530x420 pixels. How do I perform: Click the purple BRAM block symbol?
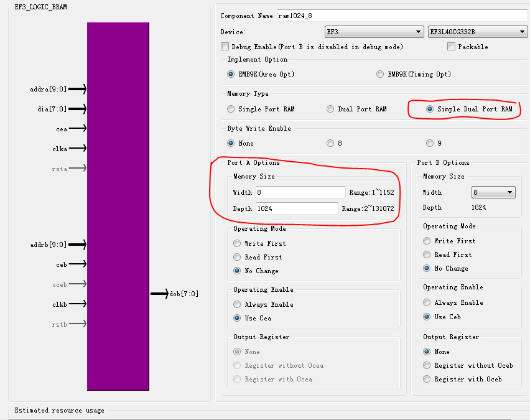click(x=118, y=205)
